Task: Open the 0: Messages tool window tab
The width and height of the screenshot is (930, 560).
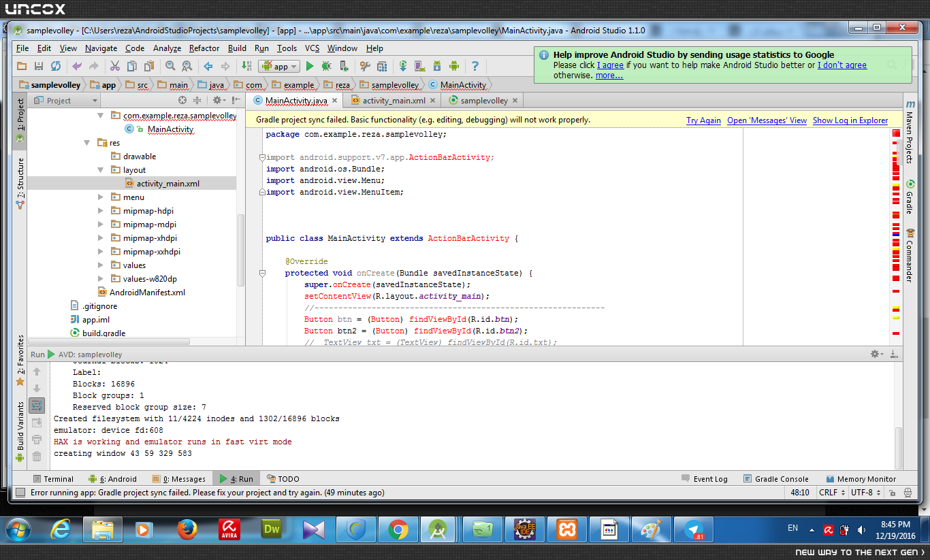Action: click(178, 479)
